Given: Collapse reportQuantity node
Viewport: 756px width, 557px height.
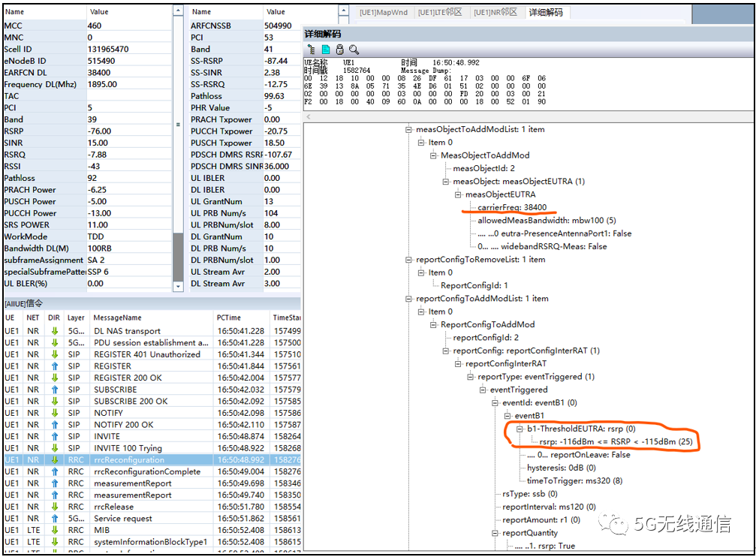Looking at the screenshot, I should pos(495,533).
